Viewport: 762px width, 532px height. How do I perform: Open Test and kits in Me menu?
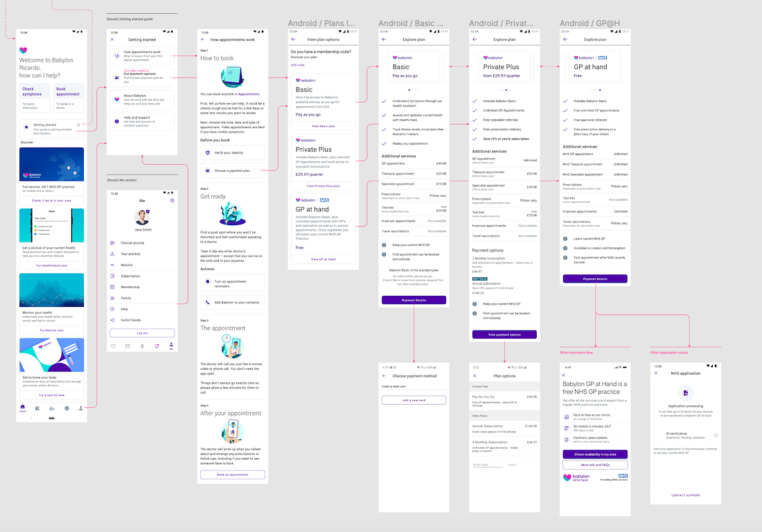click(x=142, y=254)
